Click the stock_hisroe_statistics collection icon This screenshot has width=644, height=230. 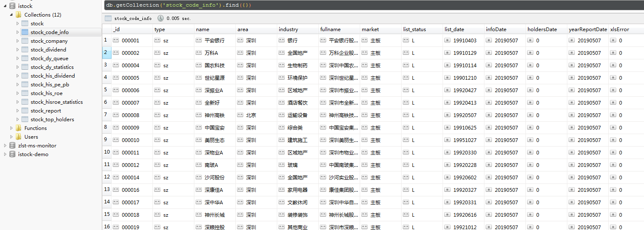(x=25, y=102)
